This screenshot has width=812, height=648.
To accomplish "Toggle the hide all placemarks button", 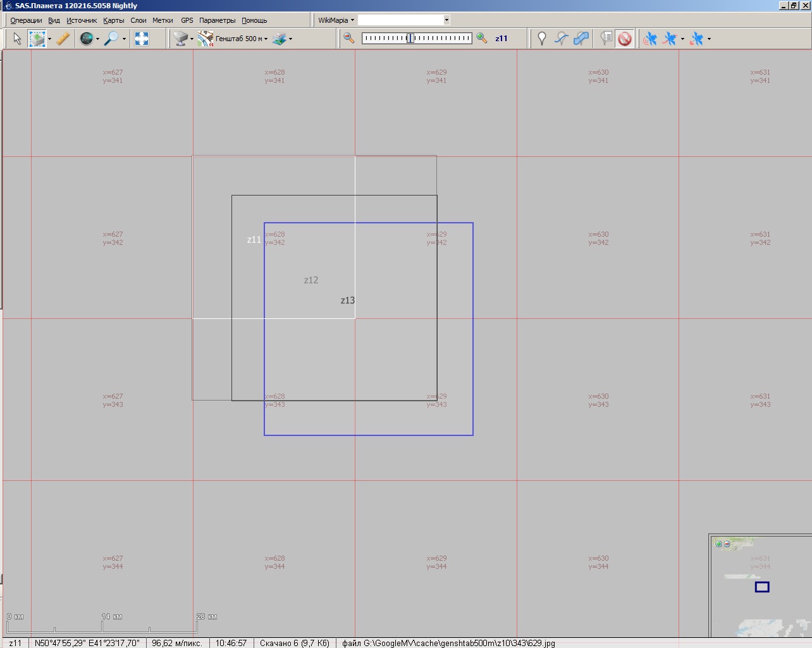I will [625, 39].
